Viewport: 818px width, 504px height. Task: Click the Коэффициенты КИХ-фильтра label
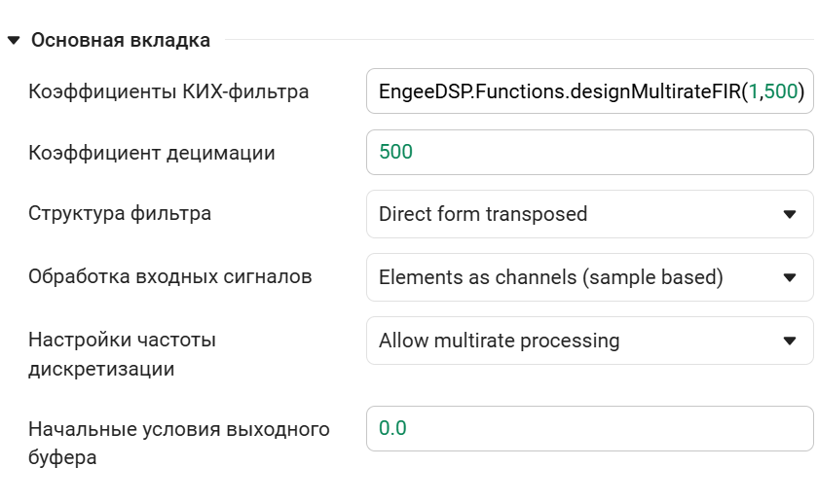[x=168, y=92]
